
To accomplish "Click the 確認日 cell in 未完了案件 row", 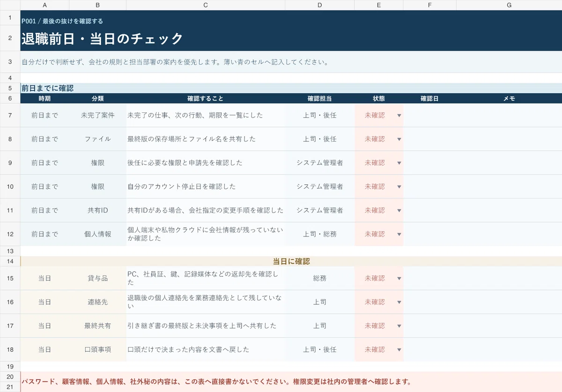I will pos(429,115).
